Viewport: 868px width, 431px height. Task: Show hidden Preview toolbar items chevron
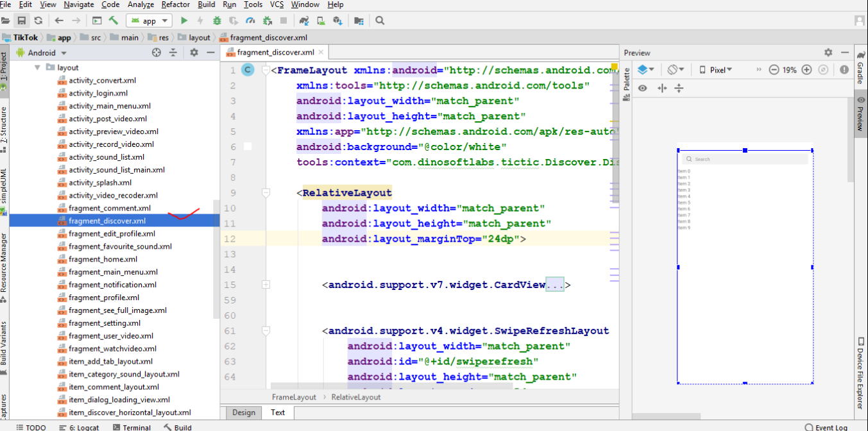758,70
